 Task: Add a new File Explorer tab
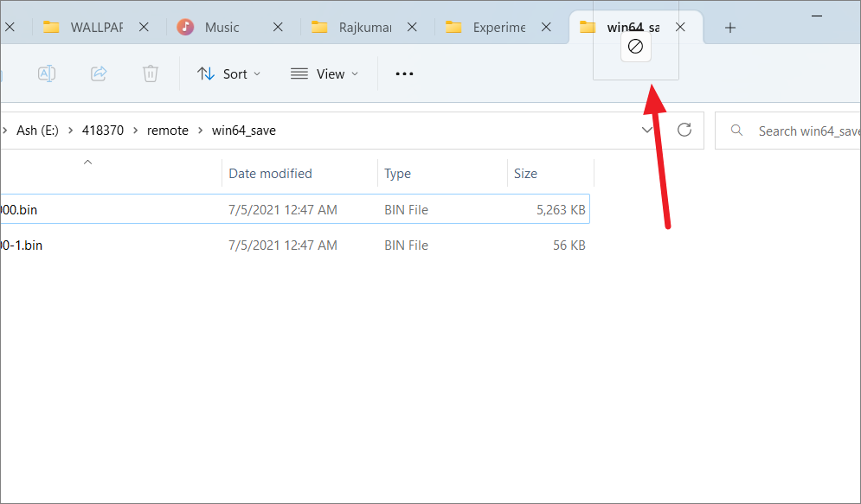click(729, 28)
